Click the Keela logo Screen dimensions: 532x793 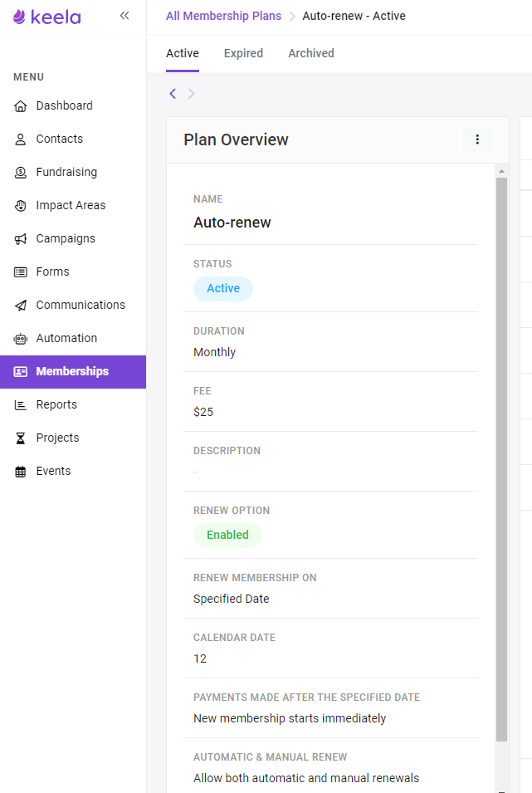click(47, 17)
